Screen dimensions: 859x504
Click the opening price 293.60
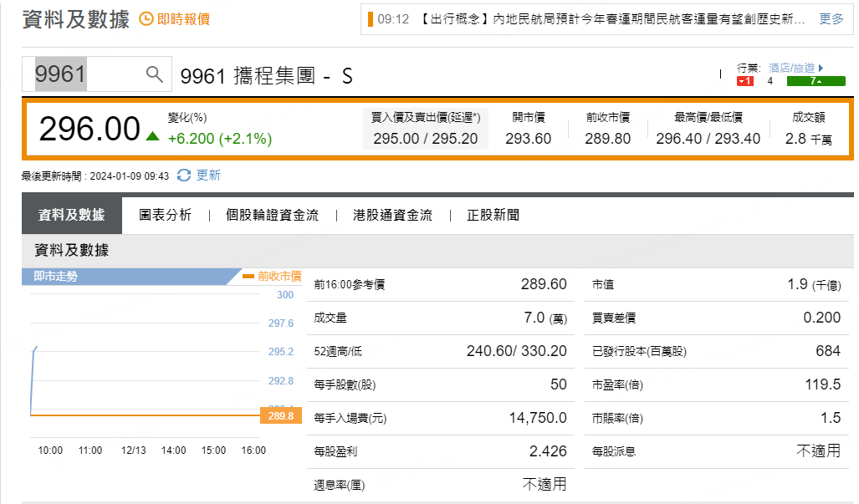[x=528, y=139]
